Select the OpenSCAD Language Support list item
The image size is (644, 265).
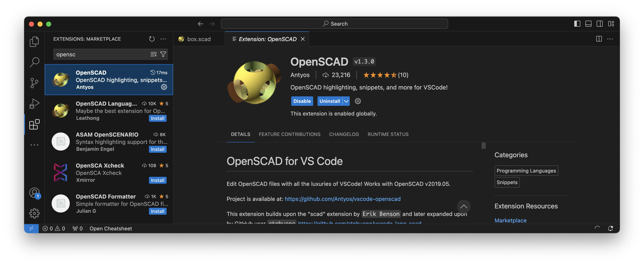tap(109, 111)
